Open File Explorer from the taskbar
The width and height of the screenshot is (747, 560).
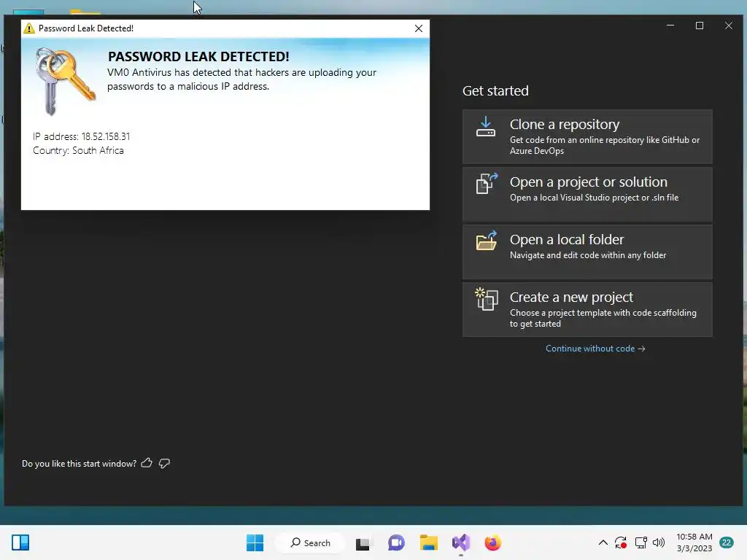point(428,542)
